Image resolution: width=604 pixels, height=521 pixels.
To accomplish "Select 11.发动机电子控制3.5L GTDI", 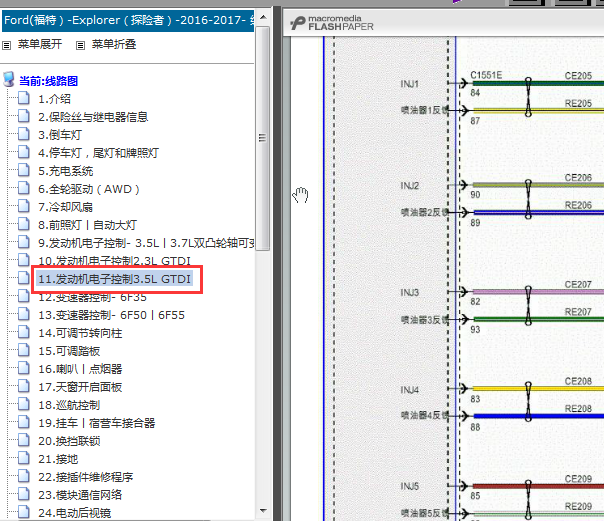I will (x=114, y=279).
